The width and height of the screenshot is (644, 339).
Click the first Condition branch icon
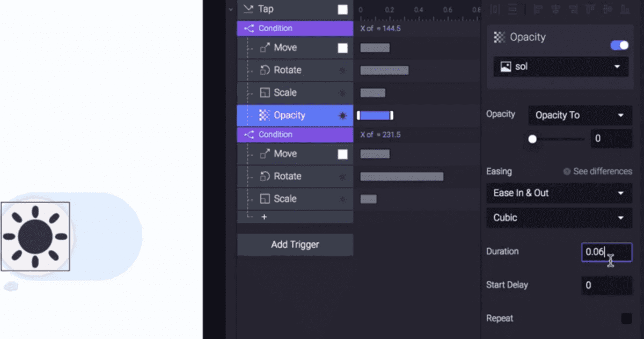[249, 28]
